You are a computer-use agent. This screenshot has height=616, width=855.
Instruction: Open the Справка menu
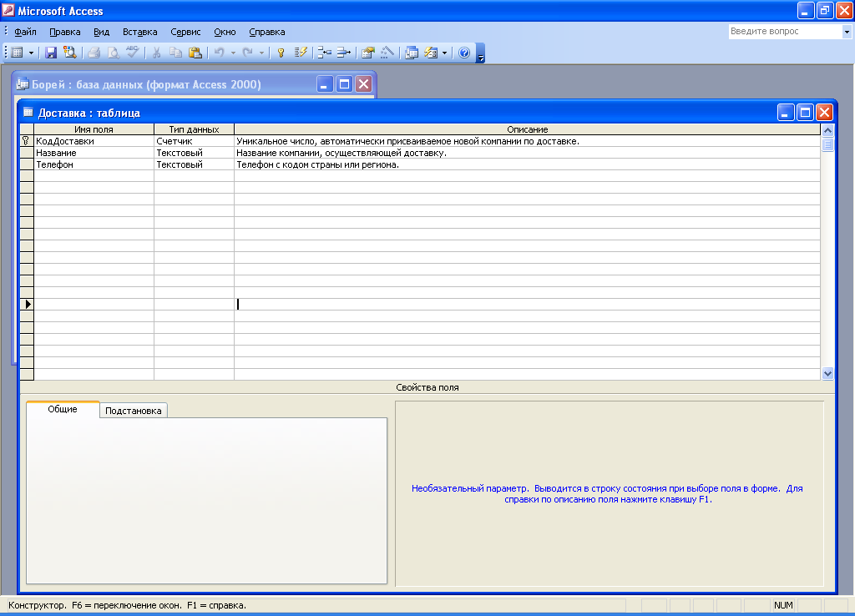pyautogui.click(x=266, y=32)
